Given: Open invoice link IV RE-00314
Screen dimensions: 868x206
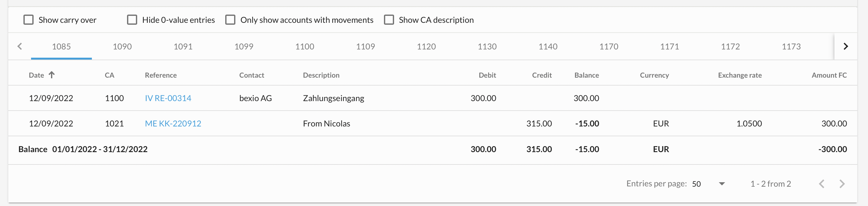Looking at the screenshot, I should pyautogui.click(x=168, y=98).
